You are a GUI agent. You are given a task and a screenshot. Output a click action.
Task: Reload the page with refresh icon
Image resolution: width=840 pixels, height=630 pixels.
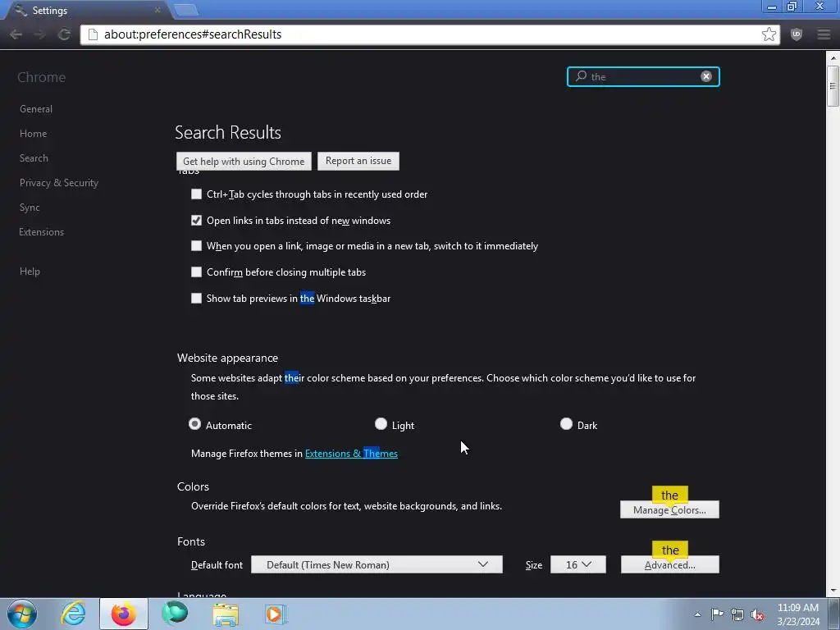pyautogui.click(x=64, y=34)
